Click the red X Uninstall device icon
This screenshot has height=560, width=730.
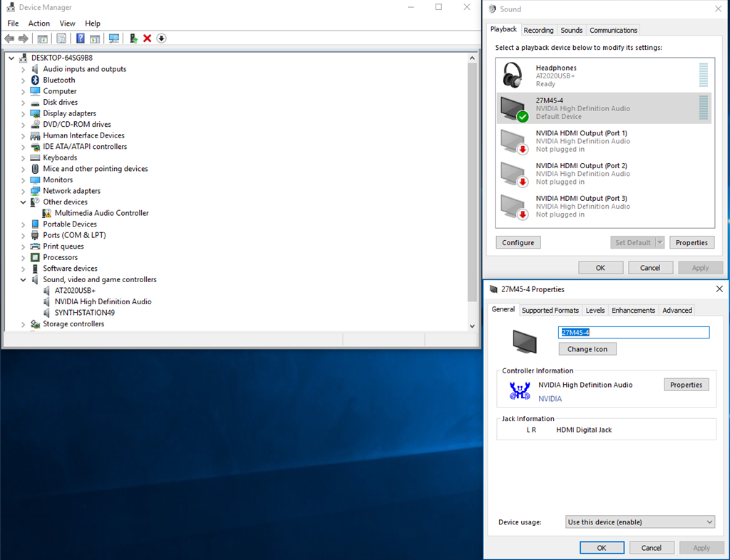(147, 38)
